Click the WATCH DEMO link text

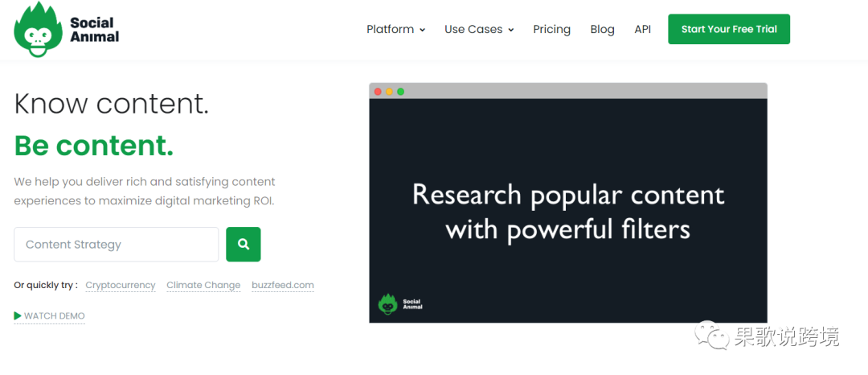(55, 315)
